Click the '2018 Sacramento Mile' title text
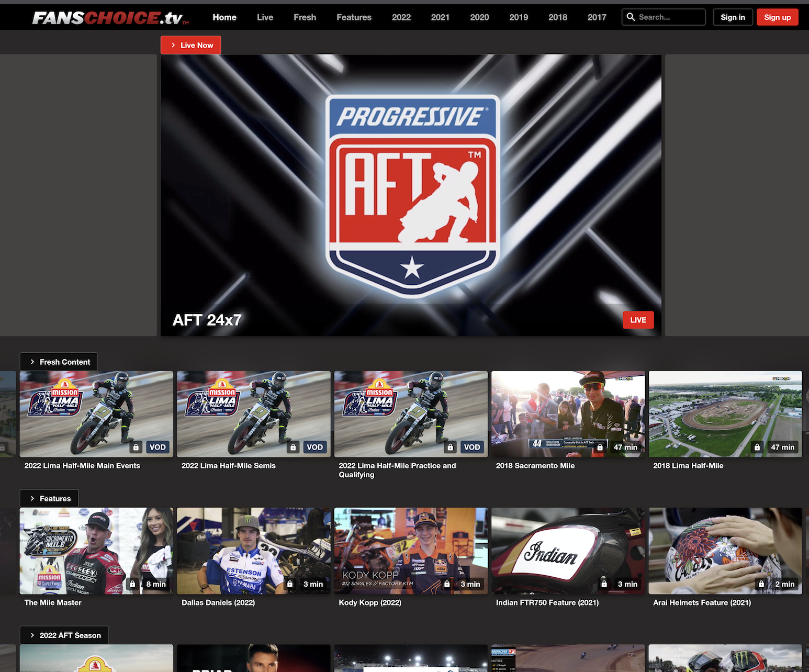Screen dimensions: 809x672 pyautogui.click(x=535, y=465)
